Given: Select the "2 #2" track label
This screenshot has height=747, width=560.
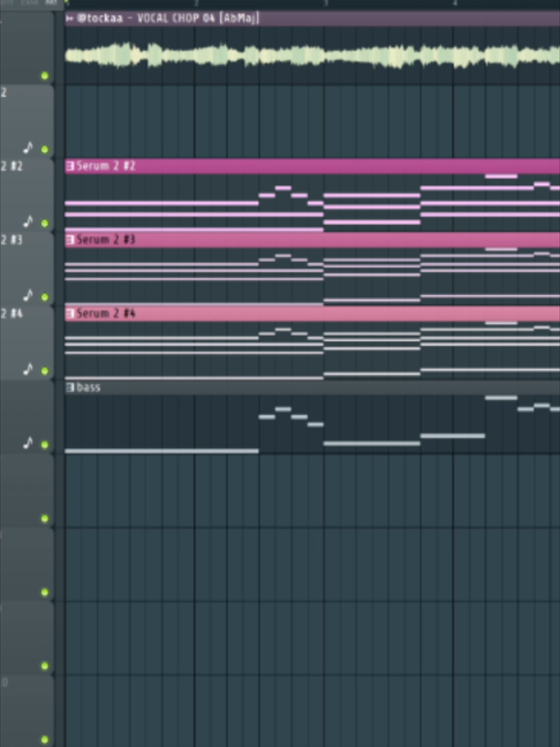Looking at the screenshot, I should pos(12,166).
